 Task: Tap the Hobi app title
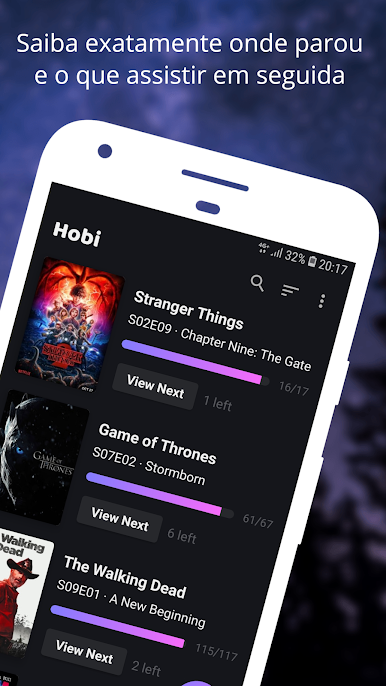(77, 235)
